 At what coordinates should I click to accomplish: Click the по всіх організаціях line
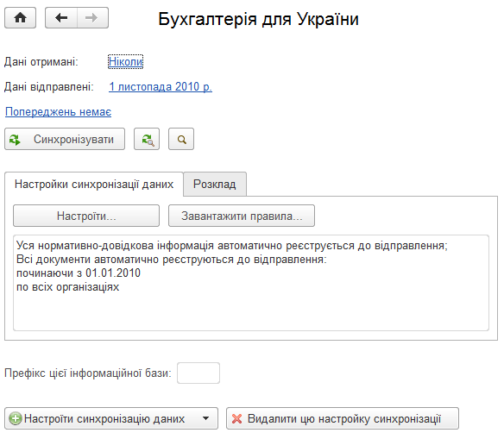tap(68, 287)
